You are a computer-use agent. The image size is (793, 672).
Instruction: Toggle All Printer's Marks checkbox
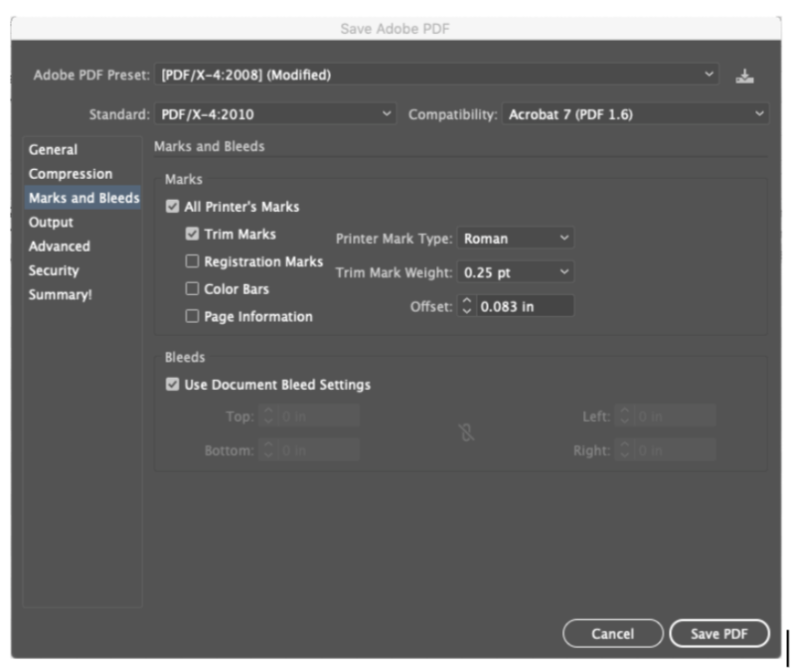coord(173,207)
